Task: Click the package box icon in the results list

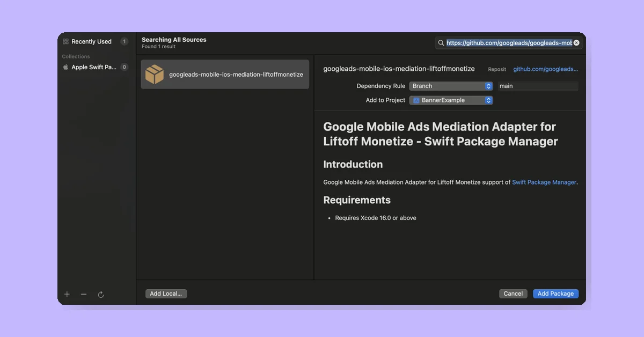Action: point(155,75)
